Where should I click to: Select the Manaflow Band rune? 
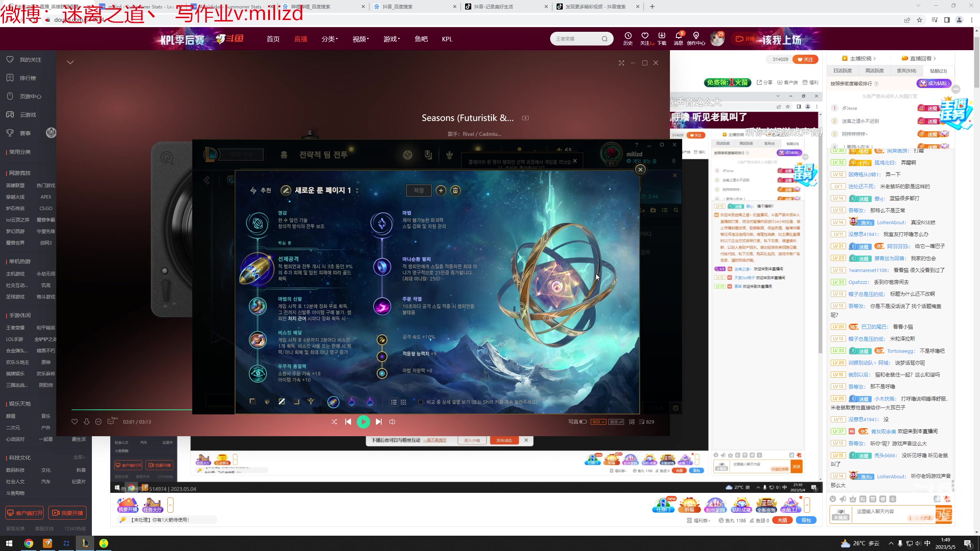[x=382, y=266]
